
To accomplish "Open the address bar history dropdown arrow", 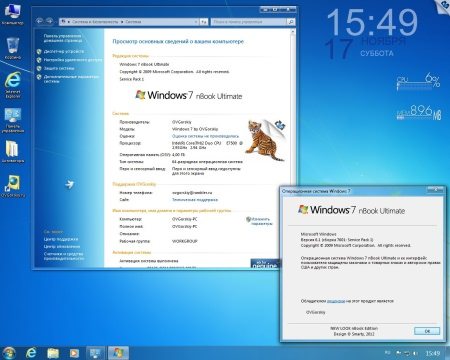I will click(196, 22).
